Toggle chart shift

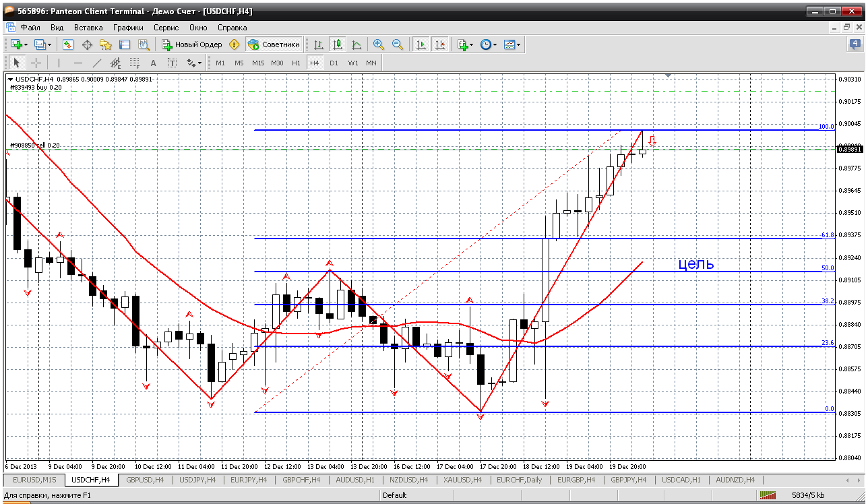click(440, 44)
